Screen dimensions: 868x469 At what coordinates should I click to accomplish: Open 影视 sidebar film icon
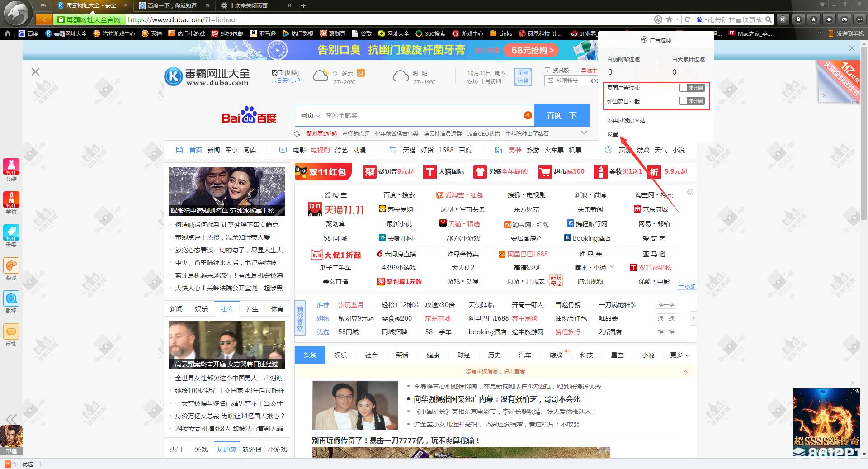11,299
